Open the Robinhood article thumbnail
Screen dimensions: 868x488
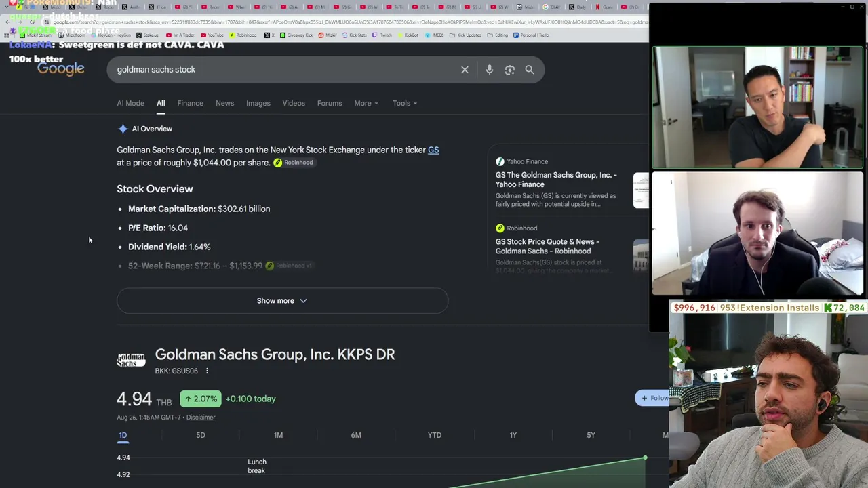pos(641,256)
